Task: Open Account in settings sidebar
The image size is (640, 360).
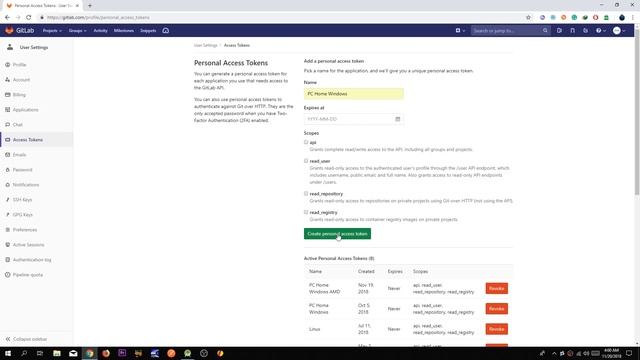Action: (x=21, y=80)
